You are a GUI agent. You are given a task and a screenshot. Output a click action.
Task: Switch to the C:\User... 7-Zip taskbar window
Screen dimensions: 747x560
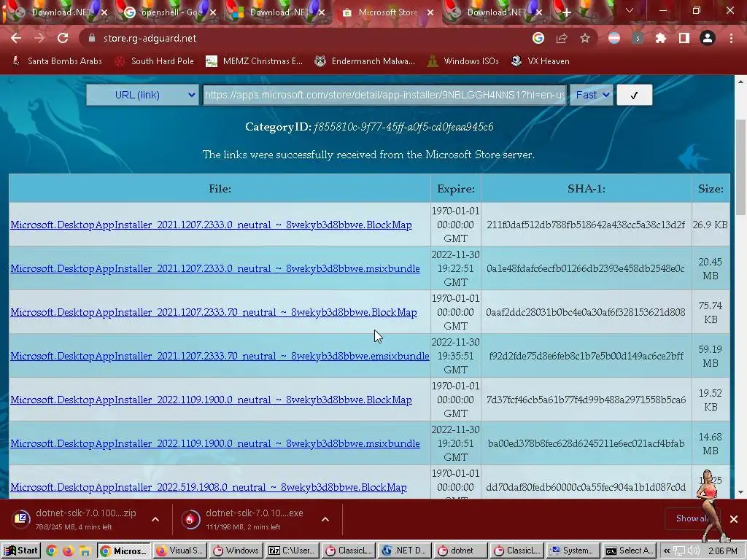[x=292, y=551]
